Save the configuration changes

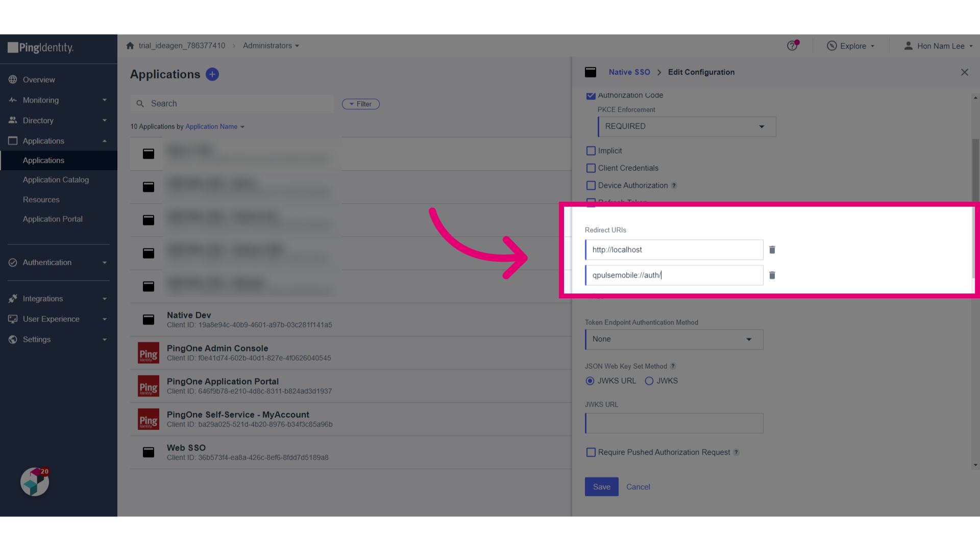click(x=602, y=487)
